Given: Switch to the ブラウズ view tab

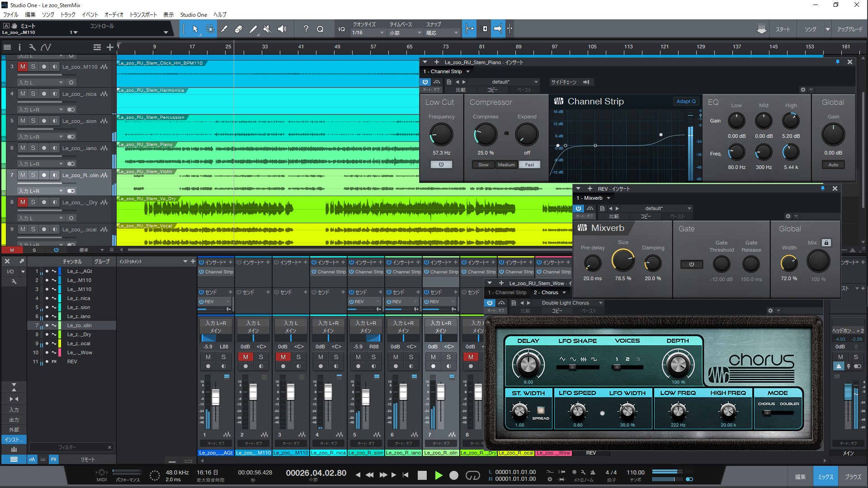Looking at the screenshot, I should coord(853,477).
